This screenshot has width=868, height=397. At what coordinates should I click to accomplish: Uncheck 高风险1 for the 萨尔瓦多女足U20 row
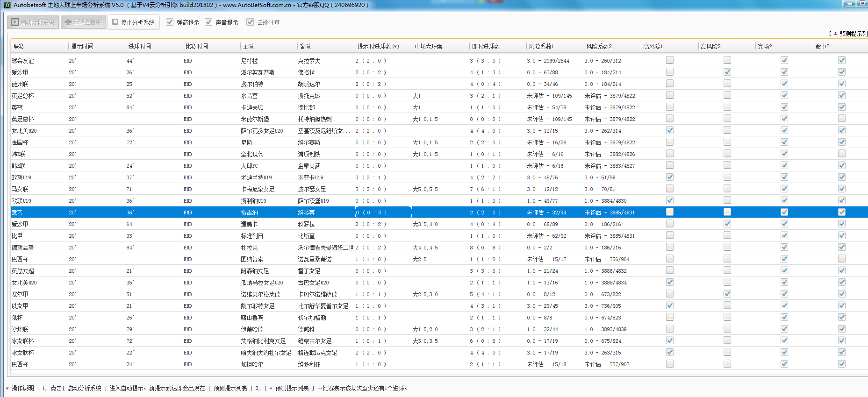click(670, 130)
